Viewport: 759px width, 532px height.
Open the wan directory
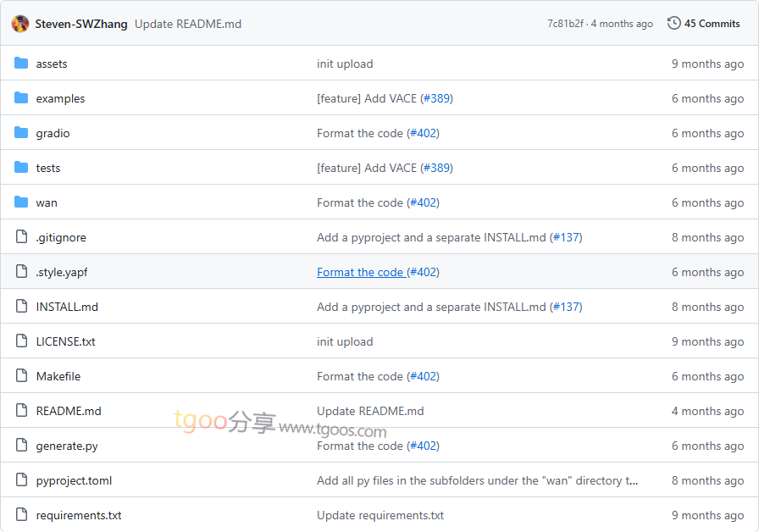47,202
